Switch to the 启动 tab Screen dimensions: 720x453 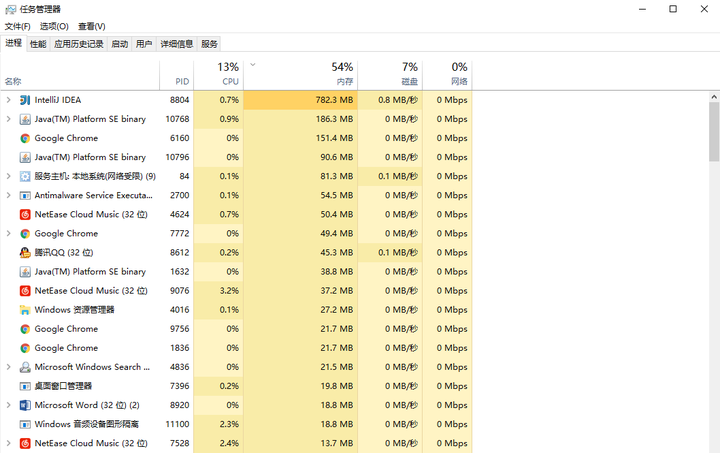pyautogui.click(x=120, y=44)
